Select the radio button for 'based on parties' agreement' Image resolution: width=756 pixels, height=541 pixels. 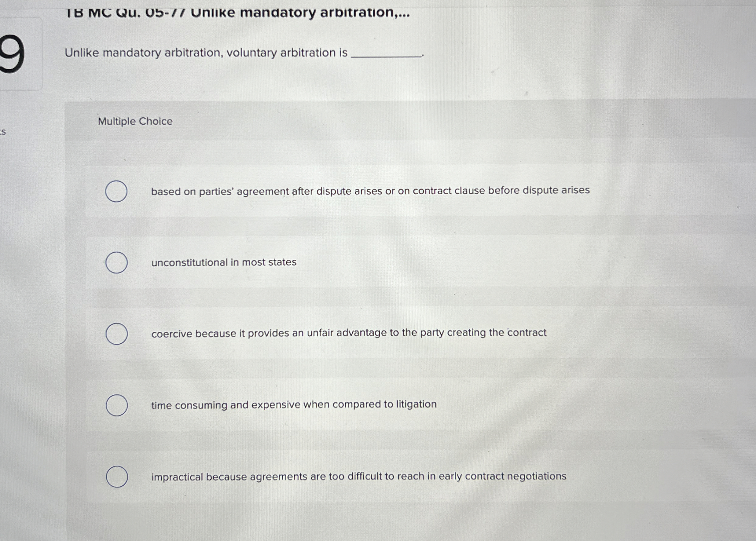(x=116, y=191)
